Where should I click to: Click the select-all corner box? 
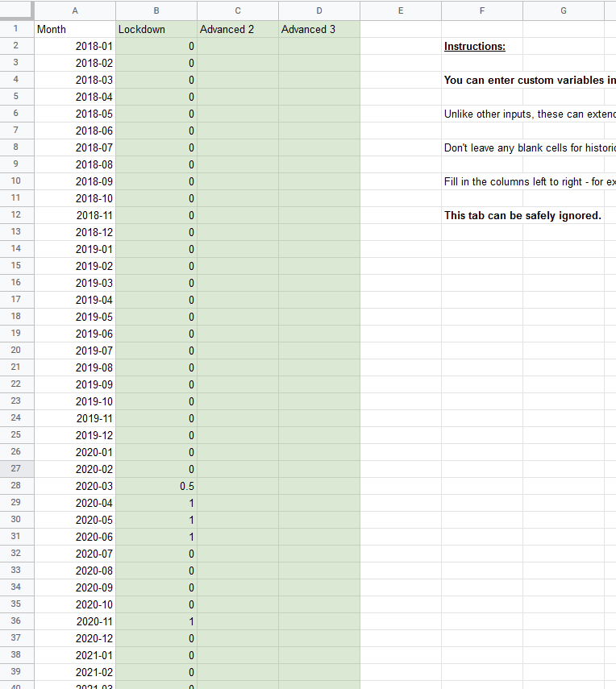(16, 10)
